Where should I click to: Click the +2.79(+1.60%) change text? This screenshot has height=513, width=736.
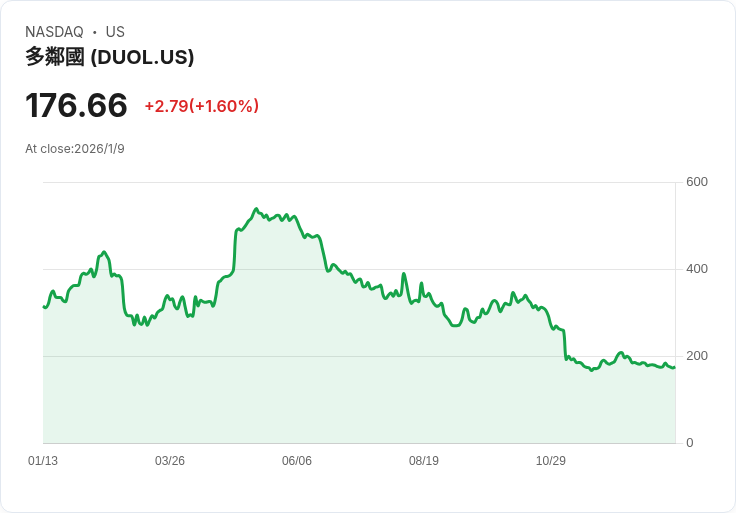[201, 106]
